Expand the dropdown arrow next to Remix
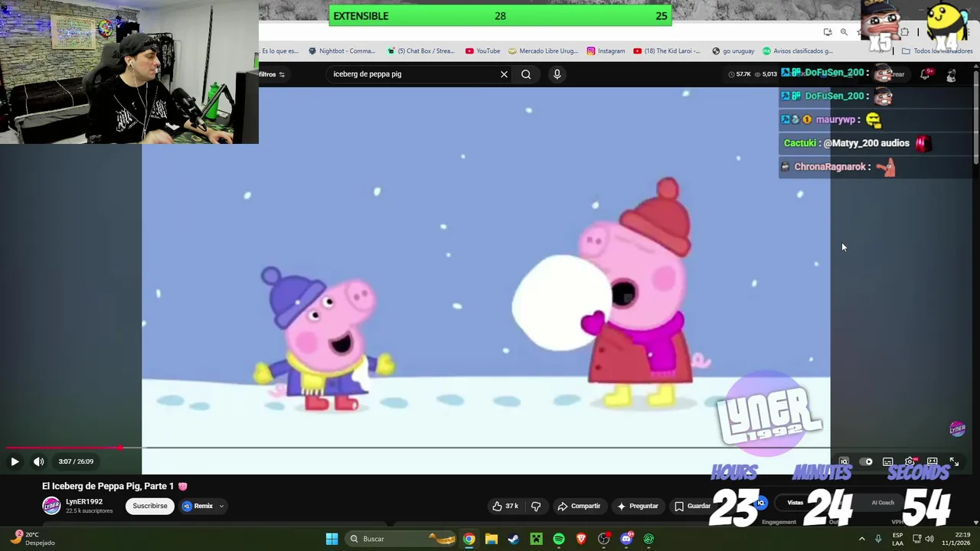Image resolution: width=980 pixels, height=551 pixels. click(221, 506)
